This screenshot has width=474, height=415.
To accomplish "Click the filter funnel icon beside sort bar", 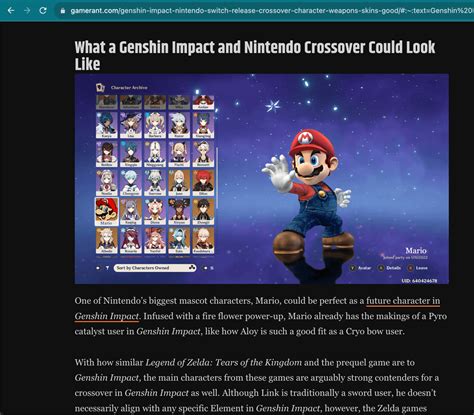I will point(107,268).
